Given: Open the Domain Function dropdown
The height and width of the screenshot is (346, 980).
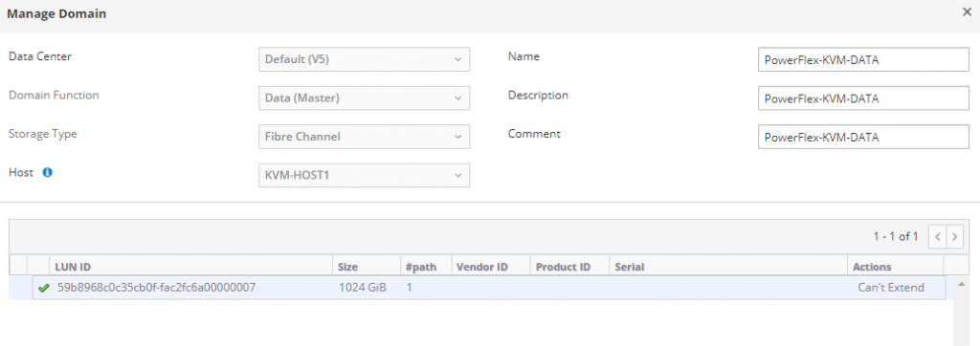Looking at the screenshot, I should point(364,98).
